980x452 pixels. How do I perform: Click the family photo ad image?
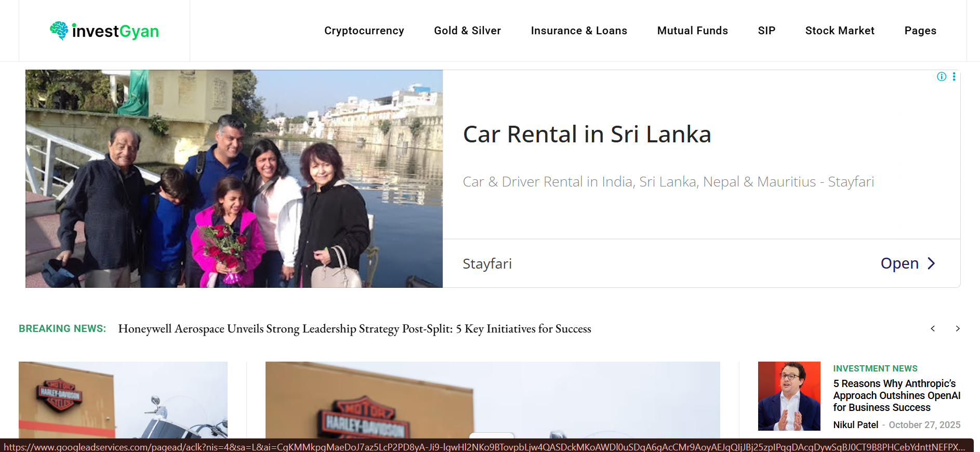234,179
